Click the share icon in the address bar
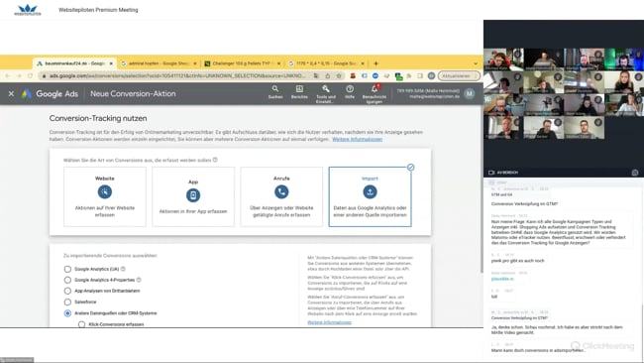The image size is (644, 363). pyautogui.click(x=327, y=75)
